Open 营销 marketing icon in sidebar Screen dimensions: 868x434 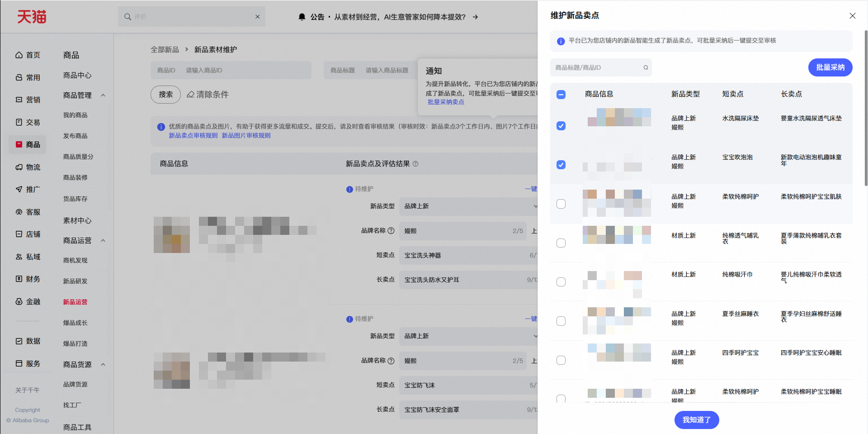[x=19, y=100]
